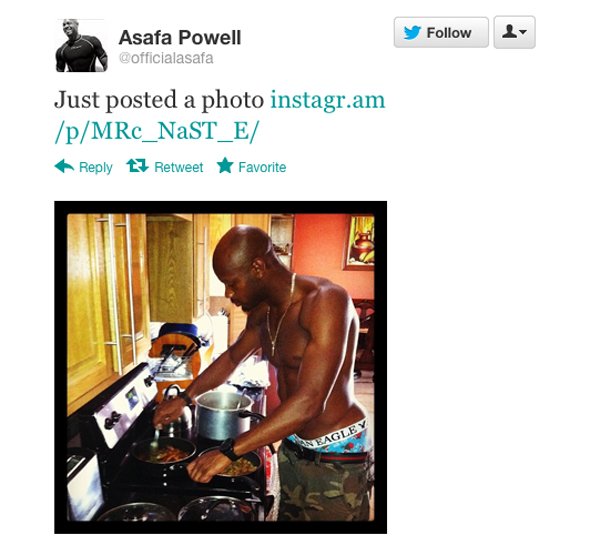590x545 pixels.
Task: Open the embedded Instagram kitchen photo
Action: coord(220,367)
